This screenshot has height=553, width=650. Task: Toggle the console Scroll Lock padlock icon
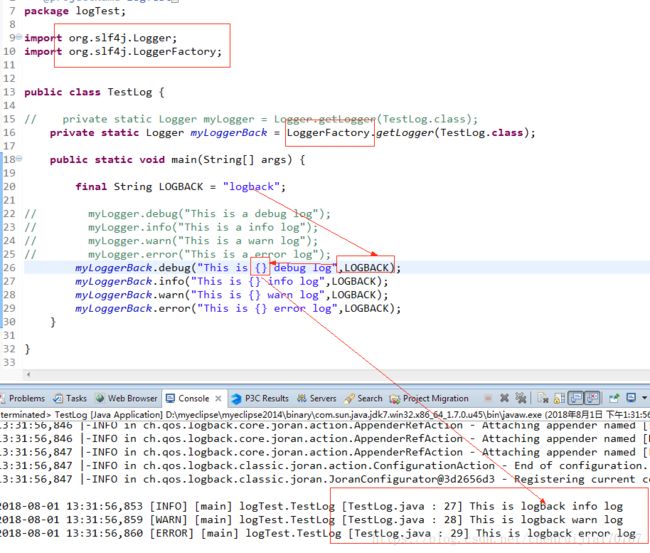coord(559,398)
